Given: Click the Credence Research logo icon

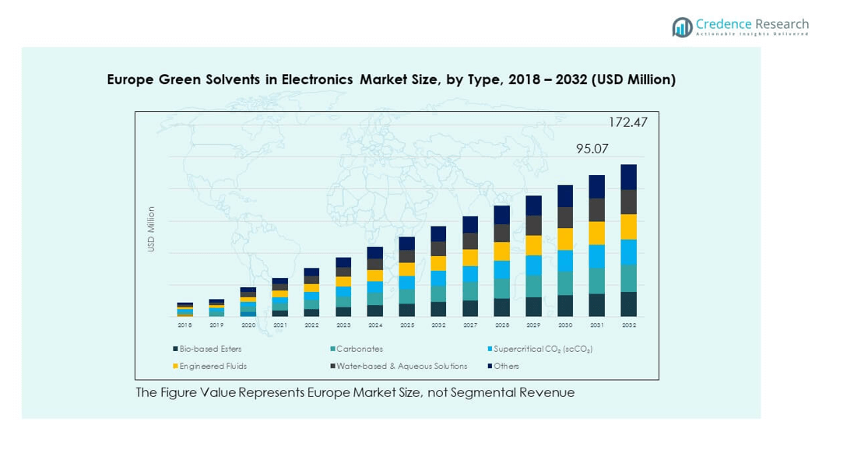Looking at the screenshot, I should tap(683, 27).
